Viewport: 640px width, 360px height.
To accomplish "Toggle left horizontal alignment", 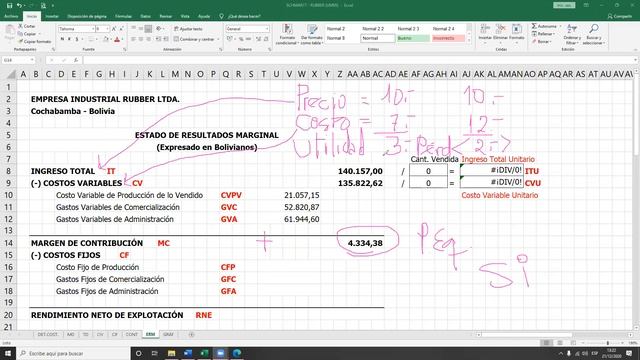I will coord(133,39).
